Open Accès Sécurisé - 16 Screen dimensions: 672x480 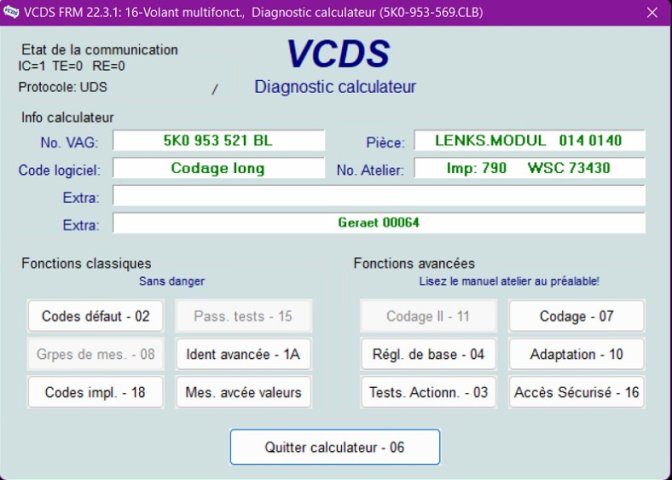[x=576, y=392]
